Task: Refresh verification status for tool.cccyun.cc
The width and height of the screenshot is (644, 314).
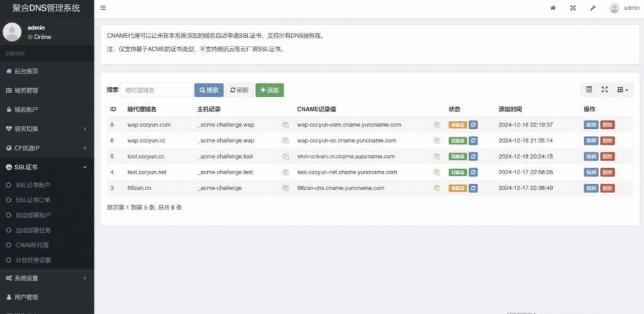Action: tap(473, 157)
